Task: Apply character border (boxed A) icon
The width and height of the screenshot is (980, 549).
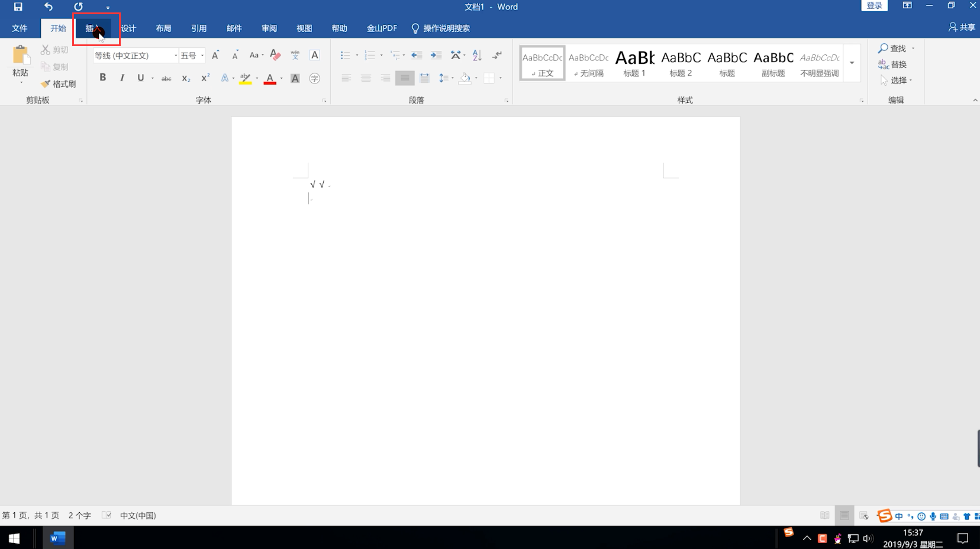Action: (315, 55)
